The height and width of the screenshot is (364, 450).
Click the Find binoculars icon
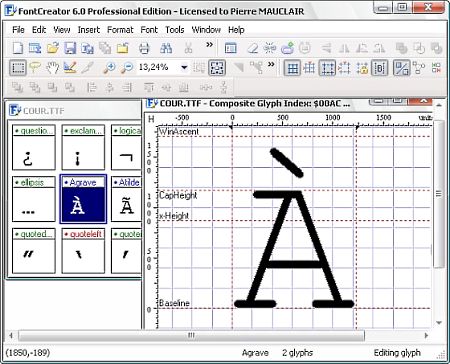pyautogui.click(x=166, y=48)
